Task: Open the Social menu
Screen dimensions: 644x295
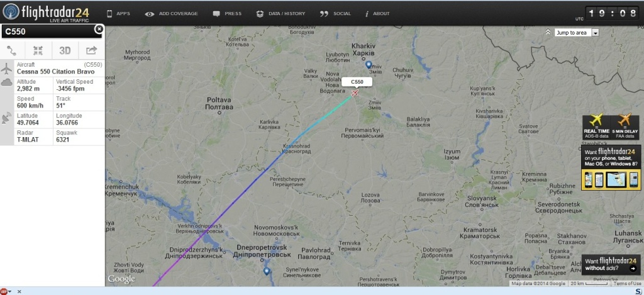Action: [x=336, y=14]
